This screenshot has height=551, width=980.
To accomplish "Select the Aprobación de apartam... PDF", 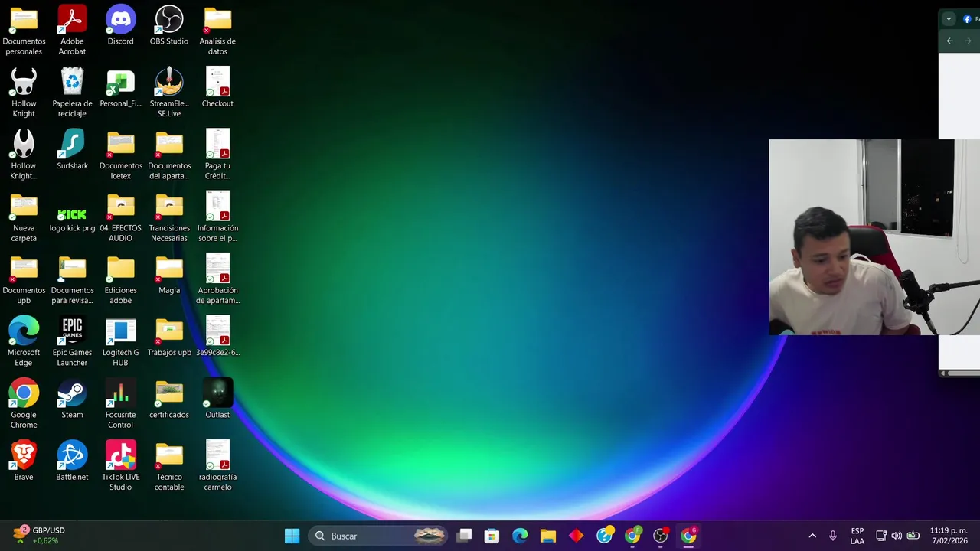I will [x=217, y=279].
